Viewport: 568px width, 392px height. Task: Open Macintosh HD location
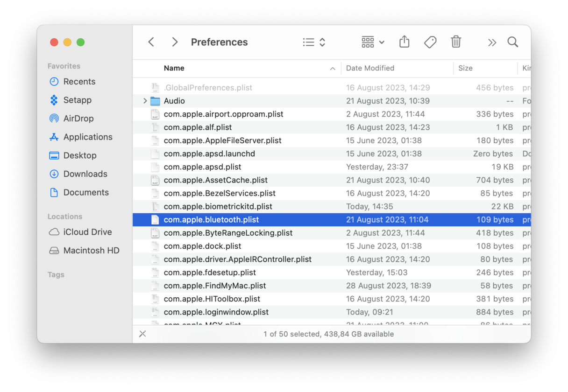(91, 251)
